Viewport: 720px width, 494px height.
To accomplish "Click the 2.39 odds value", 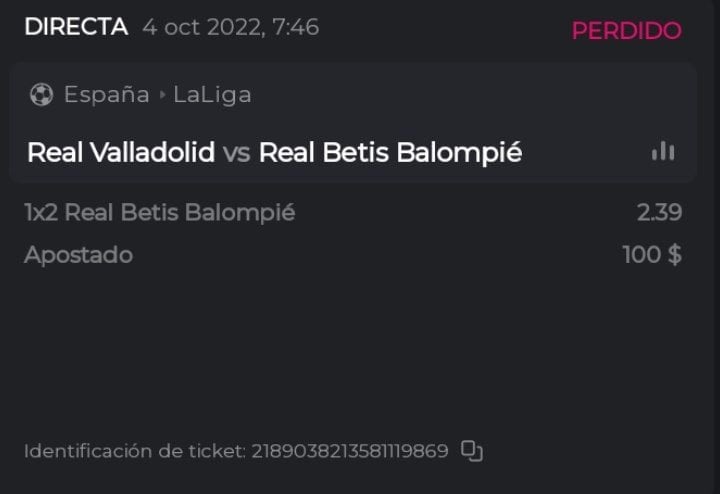I will tap(659, 212).
